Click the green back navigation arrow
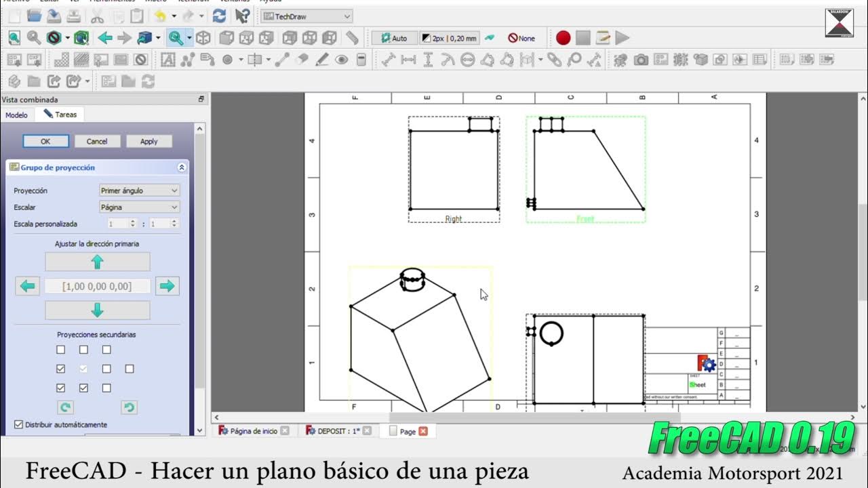The image size is (868, 488). pyautogui.click(x=105, y=38)
